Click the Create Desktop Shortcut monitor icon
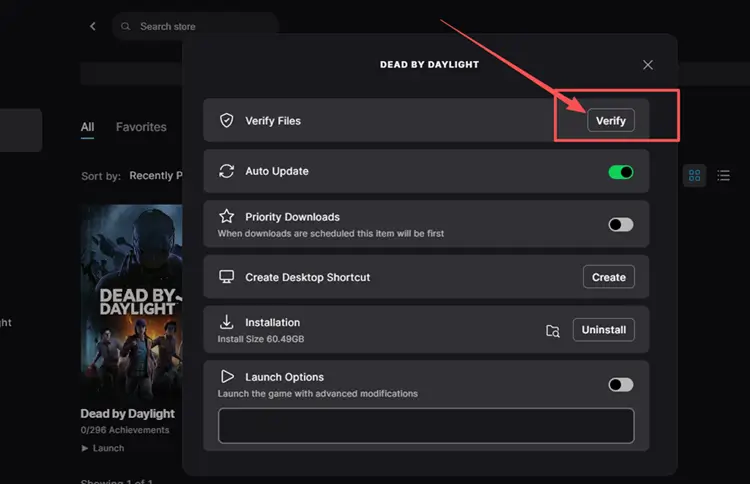 (226, 277)
